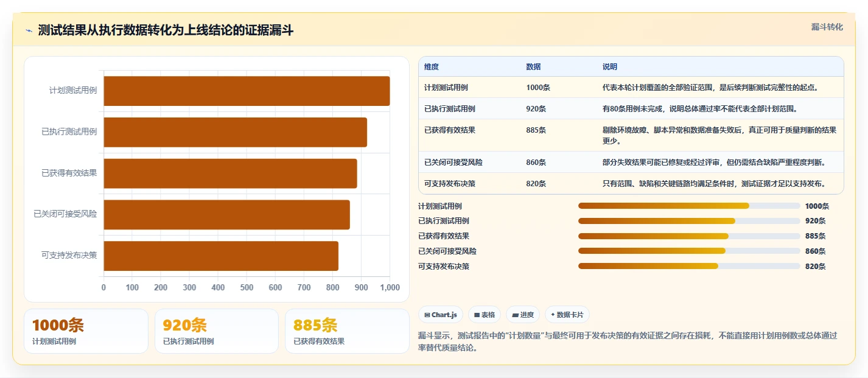The image size is (868, 378).
Task: Open the 885条 已获得有效结果 data card
Action: [347, 331]
